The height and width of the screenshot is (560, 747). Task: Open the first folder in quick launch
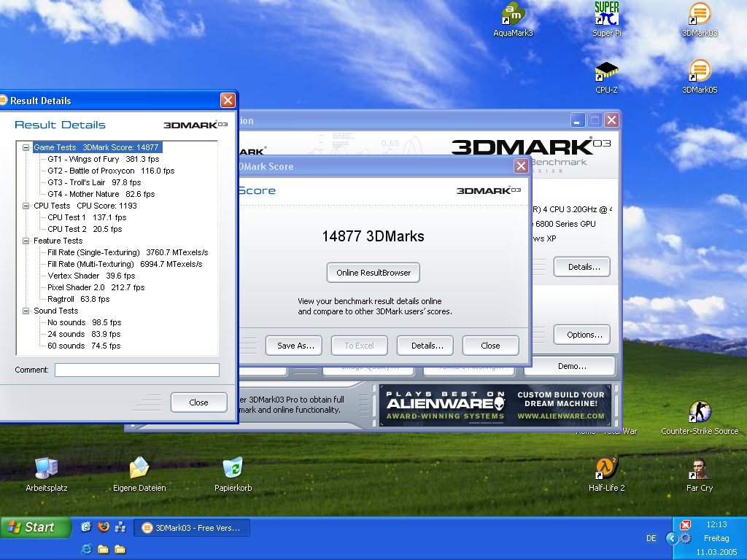pyautogui.click(x=104, y=549)
